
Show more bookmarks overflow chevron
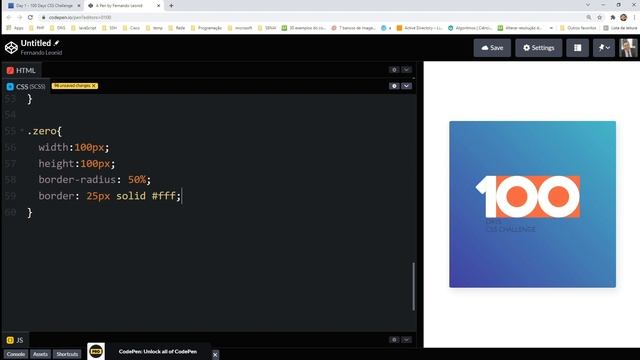pyautogui.click(x=551, y=28)
